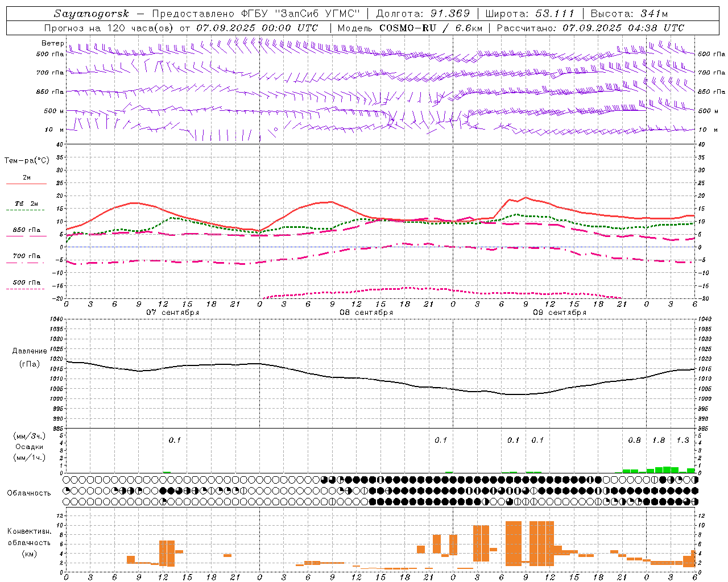Click the '0.8' precipitation amount value
The width and height of the screenshot is (728, 582).
[634, 440]
